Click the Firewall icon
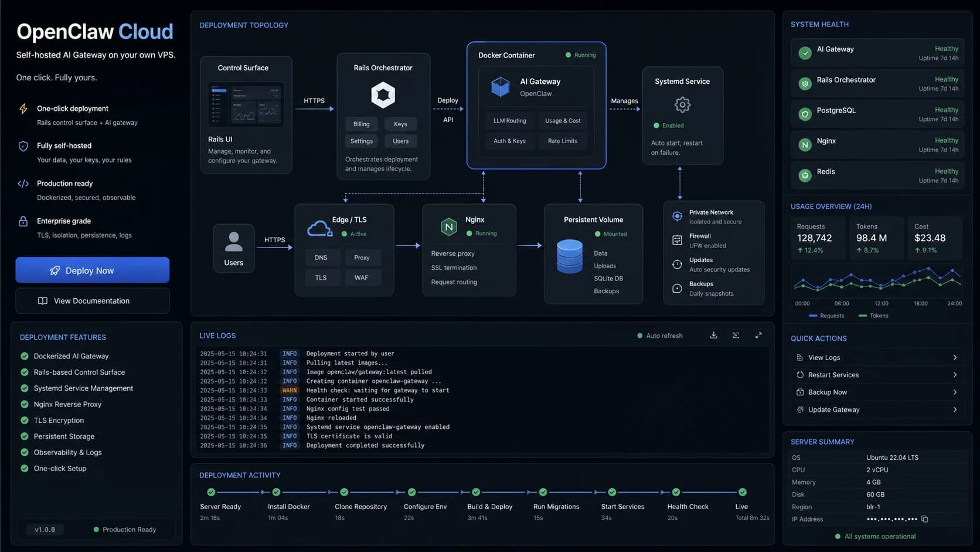Screen dimensions: 980x552 [x=677, y=240]
